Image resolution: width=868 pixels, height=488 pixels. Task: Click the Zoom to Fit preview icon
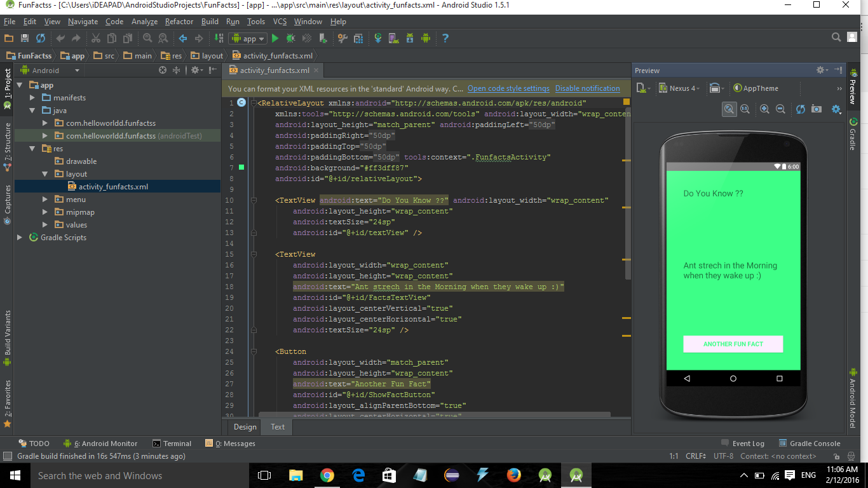[x=729, y=109]
